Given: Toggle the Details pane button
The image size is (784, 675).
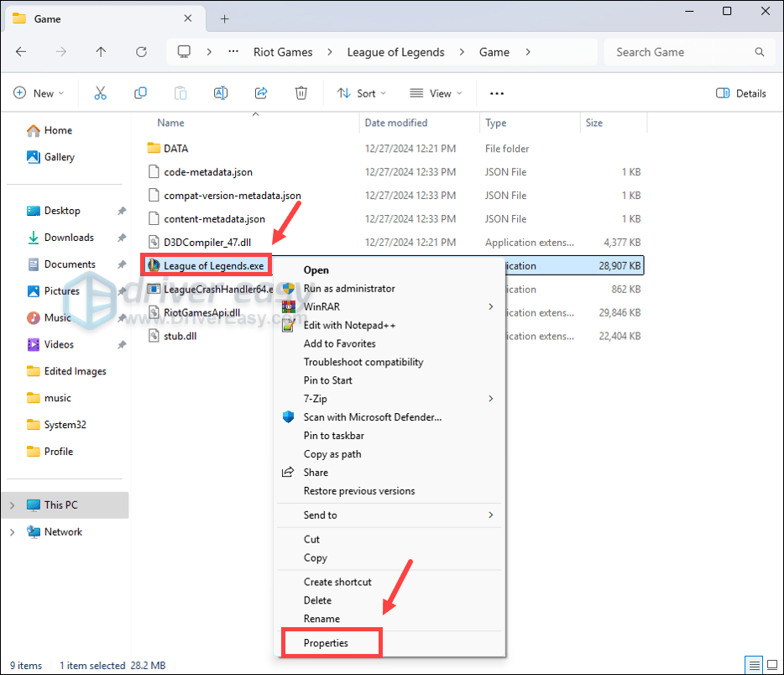Looking at the screenshot, I should tap(741, 93).
